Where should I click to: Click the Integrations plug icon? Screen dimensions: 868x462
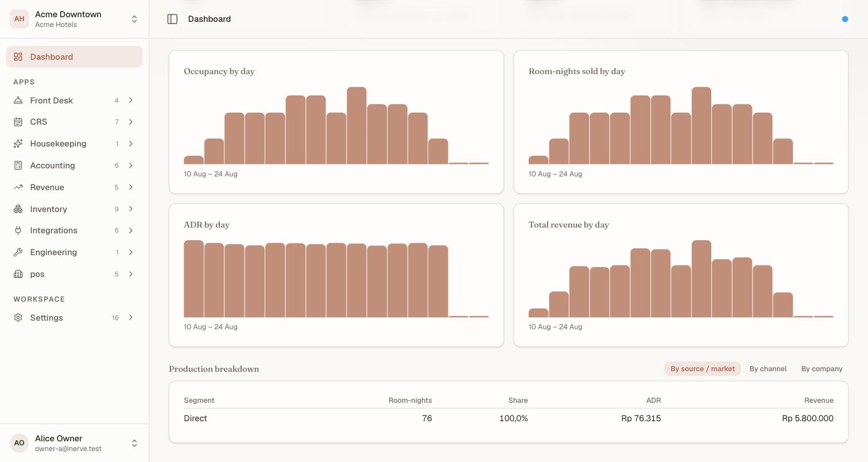[x=18, y=230]
